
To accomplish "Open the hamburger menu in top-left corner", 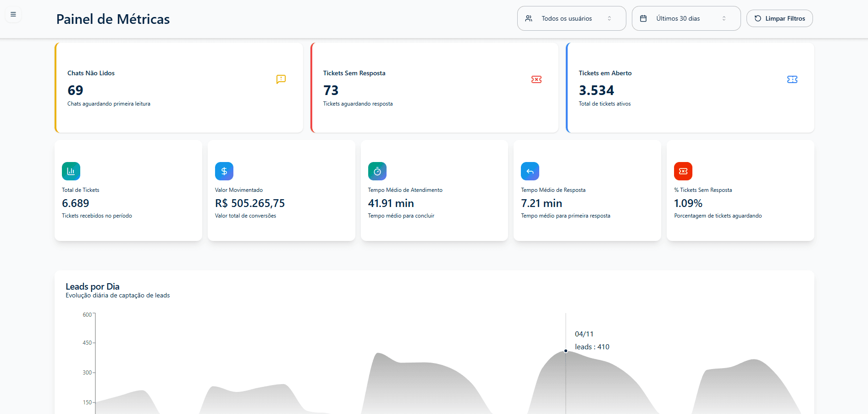I will [x=13, y=14].
